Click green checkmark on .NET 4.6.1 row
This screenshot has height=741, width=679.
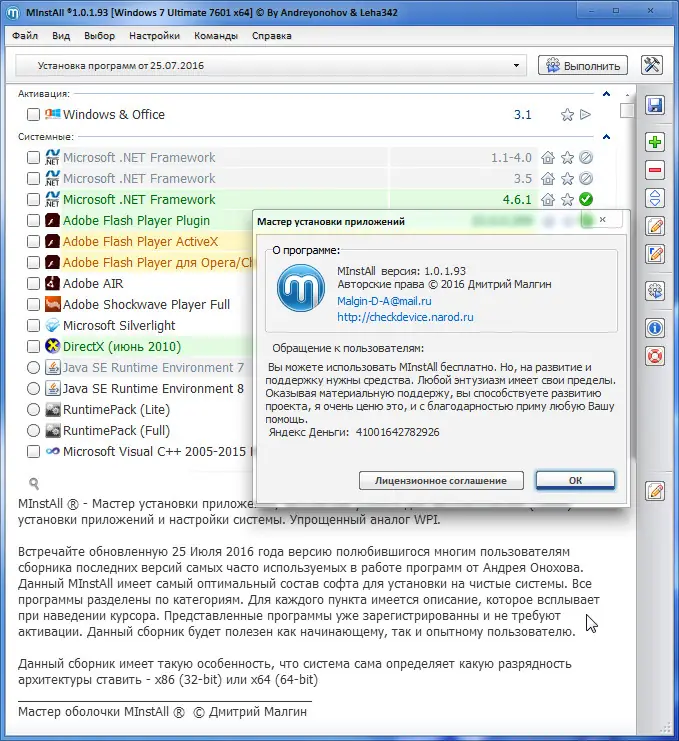(x=586, y=199)
